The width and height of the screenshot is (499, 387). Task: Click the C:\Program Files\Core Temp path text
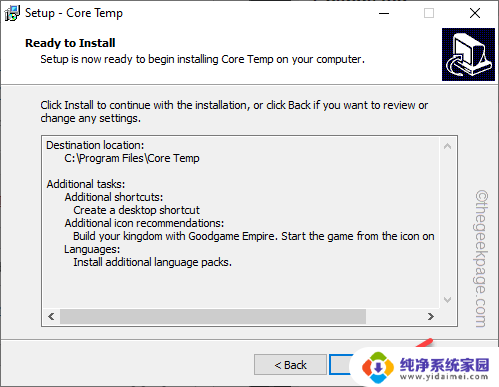click(132, 158)
